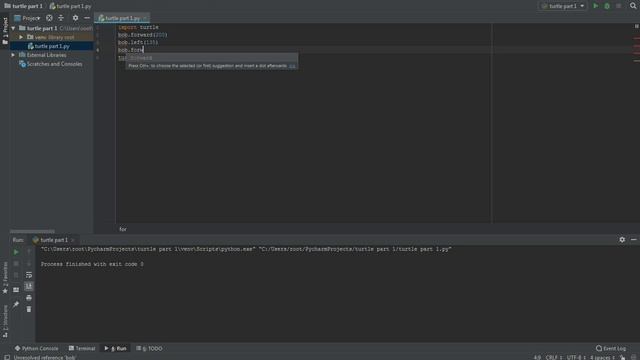This screenshot has width=640, height=360.
Task: Jump to the red error stripe marker
Action: (637, 38)
